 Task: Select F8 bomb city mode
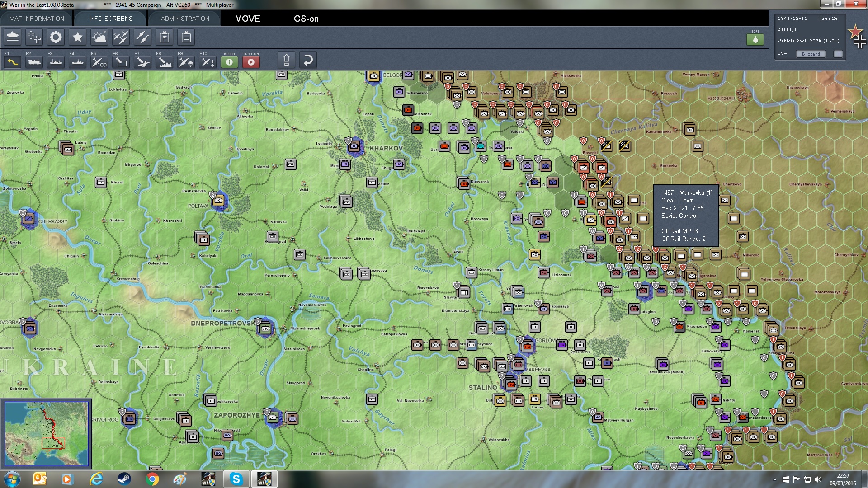click(x=164, y=62)
